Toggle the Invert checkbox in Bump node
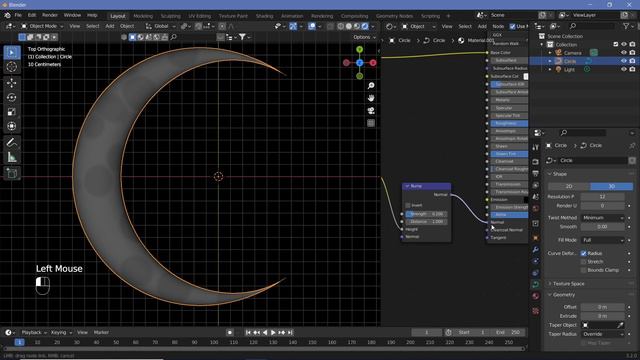 [408, 205]
